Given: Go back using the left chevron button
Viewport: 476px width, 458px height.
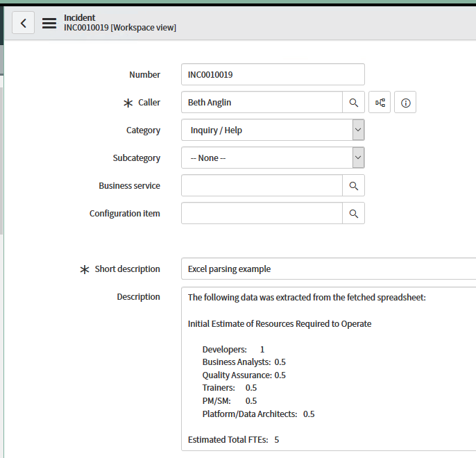Looking at the screenshot, I should point(23,23).
